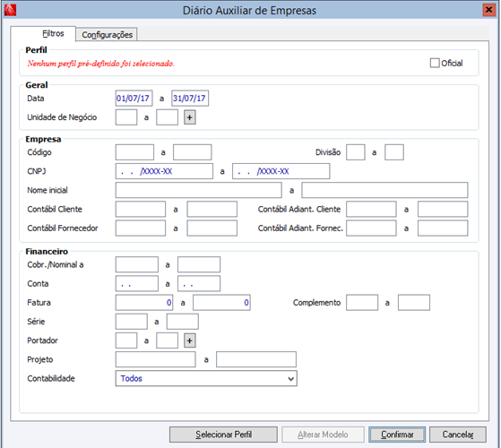Screen dimensions: 501x448
Task: Focus the first Complemento input box
Action: pos(362,303)
